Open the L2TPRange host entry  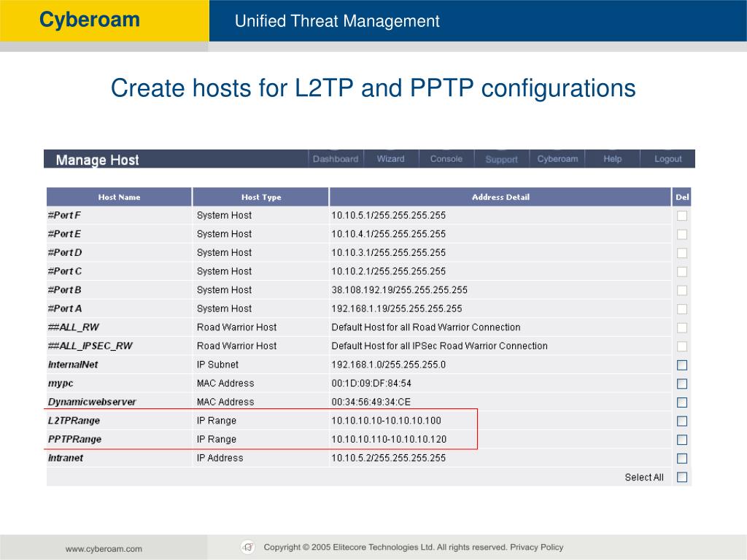point(74,421)
